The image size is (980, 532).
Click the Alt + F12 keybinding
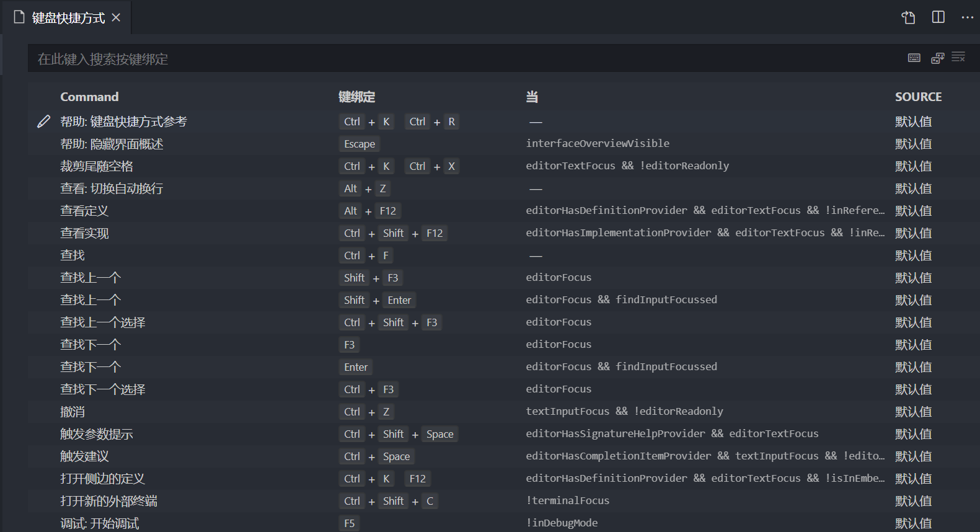370,211
